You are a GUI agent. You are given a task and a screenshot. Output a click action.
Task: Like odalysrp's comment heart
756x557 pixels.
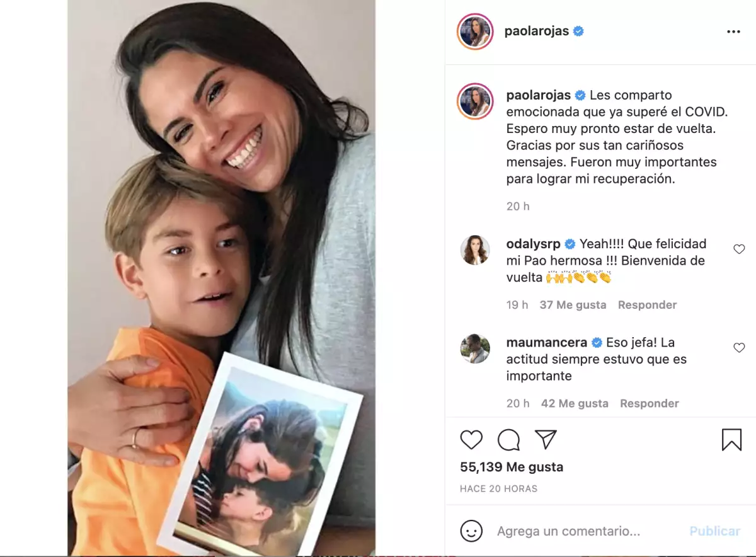[739, 250]
